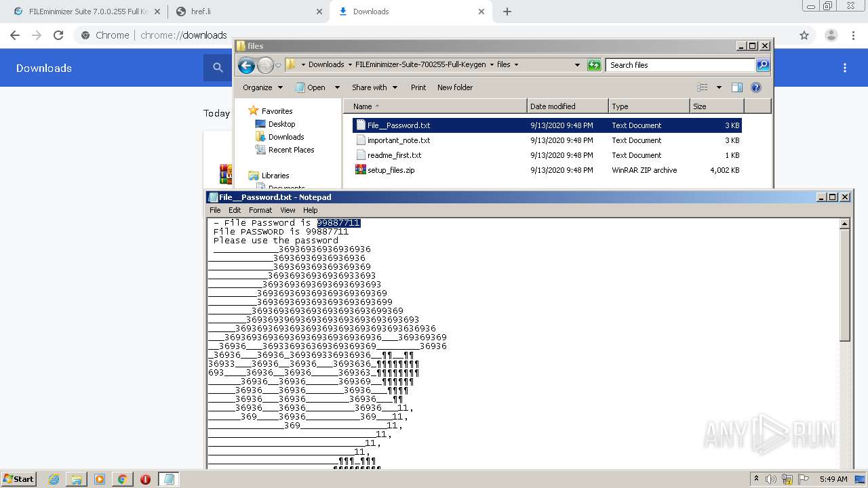Screen dimensions: 868x488
Task: Open the address bar history dropdown
Action: coord(577,65)
